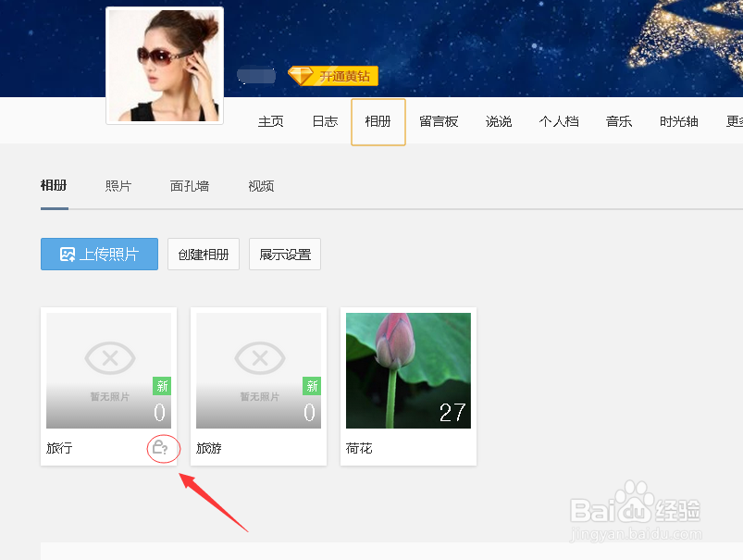Click the profile avatar photo

tap(164, 65)
